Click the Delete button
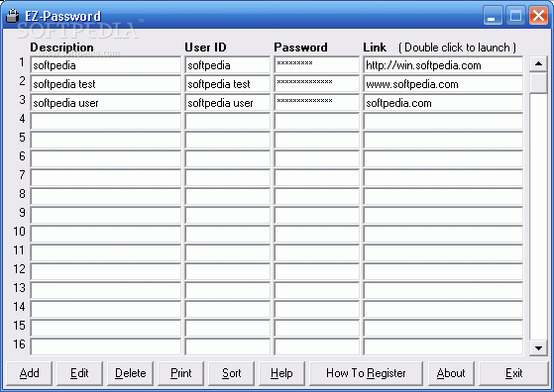The height and width of the screenshot is (392, 554). tap(131, 373)
